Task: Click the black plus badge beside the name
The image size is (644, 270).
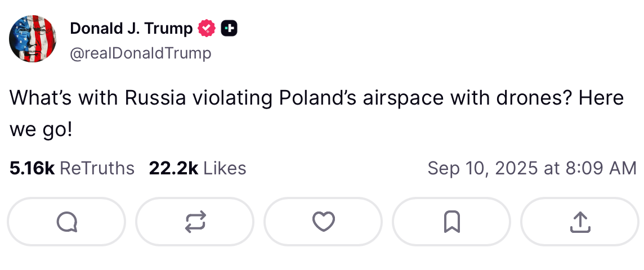Action: click(229, 28)
